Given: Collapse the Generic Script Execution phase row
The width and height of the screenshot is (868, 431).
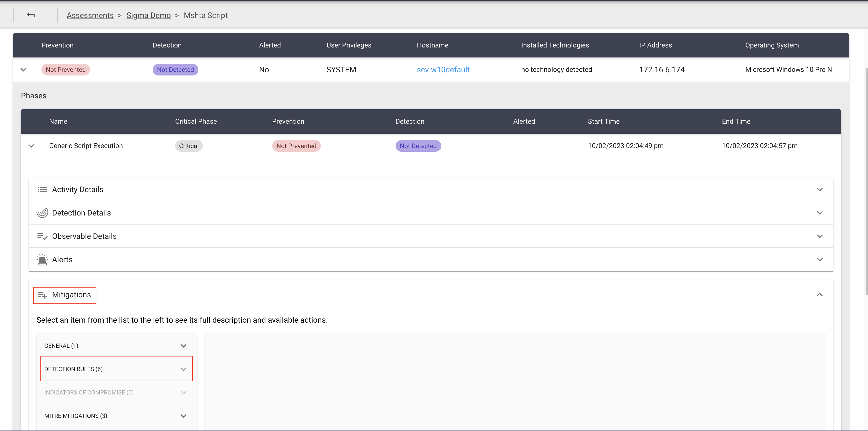Looking at the screenshot, I should tap(31, 146).
